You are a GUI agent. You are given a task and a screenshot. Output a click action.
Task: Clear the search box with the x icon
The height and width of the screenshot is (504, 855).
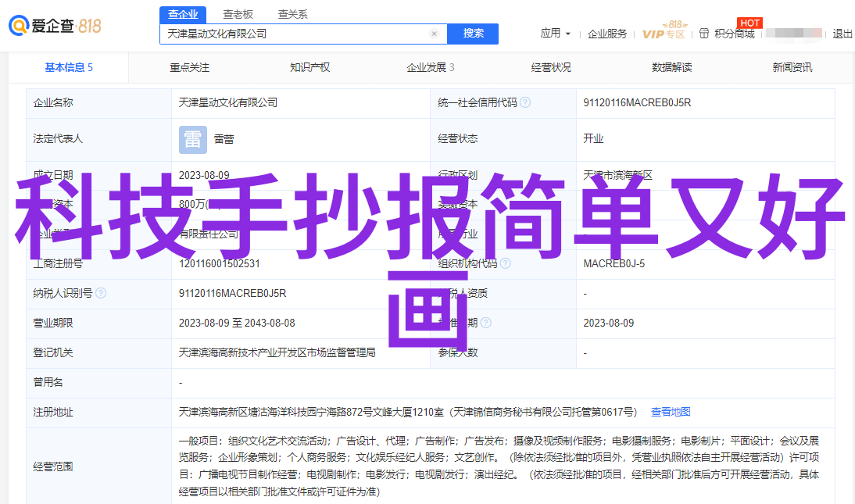(x=434, y=34)
